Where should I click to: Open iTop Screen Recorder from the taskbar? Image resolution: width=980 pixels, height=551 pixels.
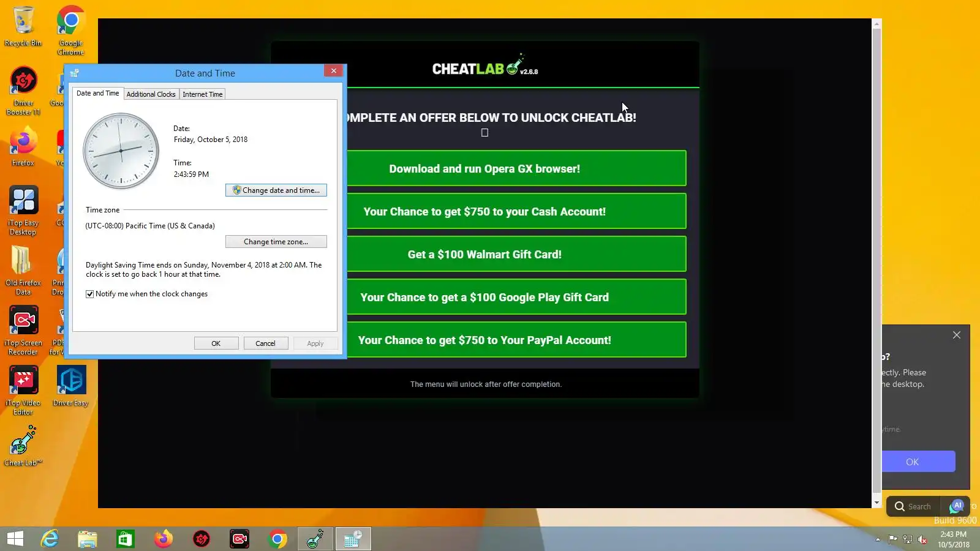tap(239, 539)
